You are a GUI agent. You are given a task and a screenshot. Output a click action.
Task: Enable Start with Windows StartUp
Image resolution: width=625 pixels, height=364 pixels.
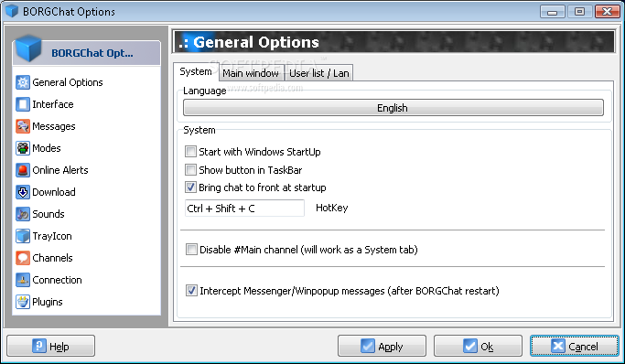pyautogui.click(x=190, y=151)
